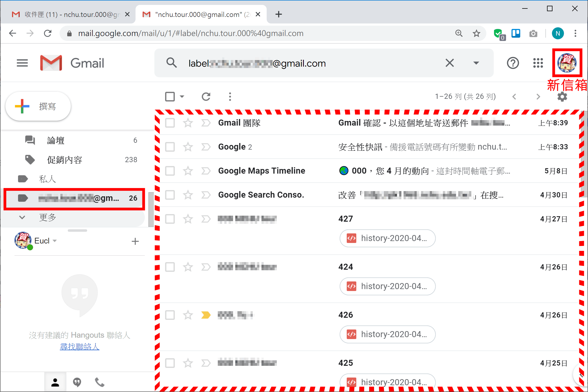588x392 pixels.
Task: Select the checkbox of message 427
Action: coord(170,219)
